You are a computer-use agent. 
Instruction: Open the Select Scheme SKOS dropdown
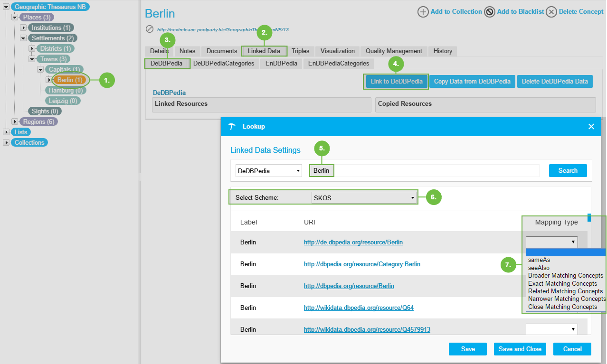(364, 197)
